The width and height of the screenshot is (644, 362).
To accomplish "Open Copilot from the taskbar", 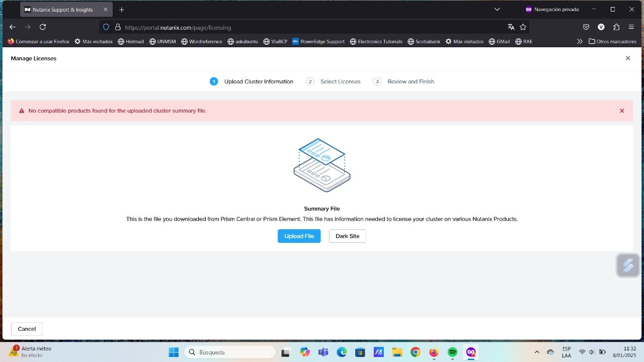I will pyautogui.click(x=305, y=352).
